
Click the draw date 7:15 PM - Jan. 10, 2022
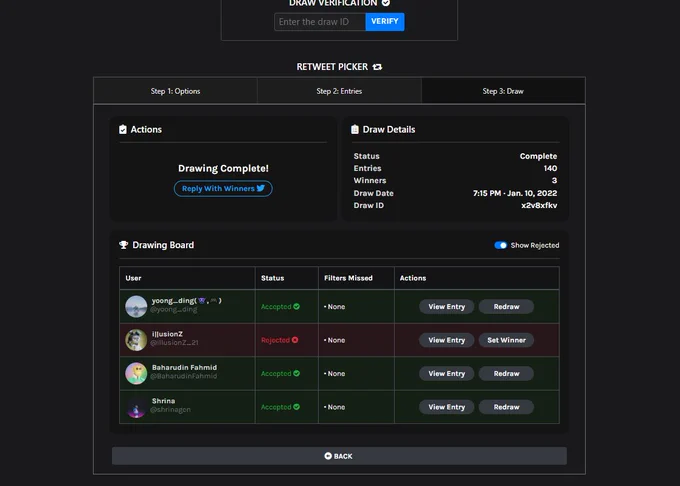point(515,193)
